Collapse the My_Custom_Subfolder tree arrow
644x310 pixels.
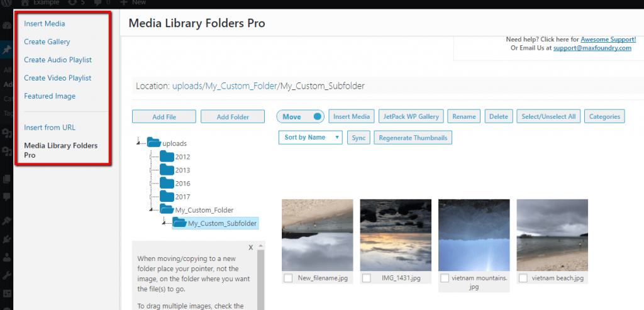[164, 223]
